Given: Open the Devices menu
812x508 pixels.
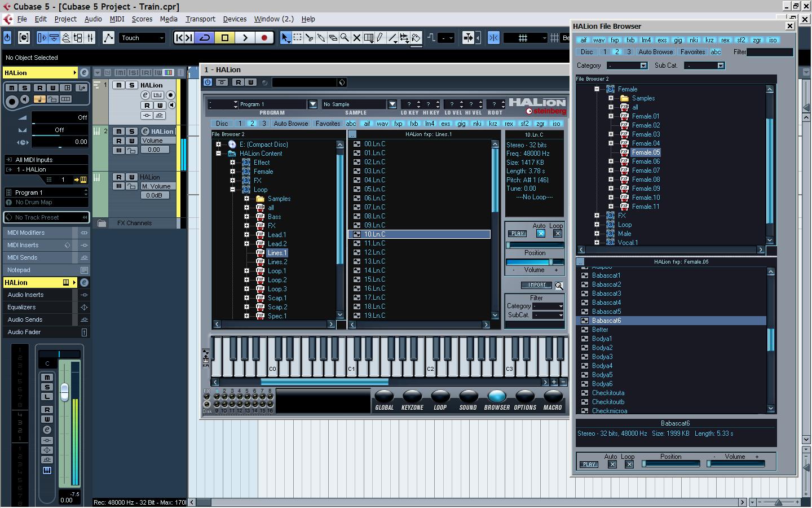Looking at the screenshot, I should click(x=235, y=19).
